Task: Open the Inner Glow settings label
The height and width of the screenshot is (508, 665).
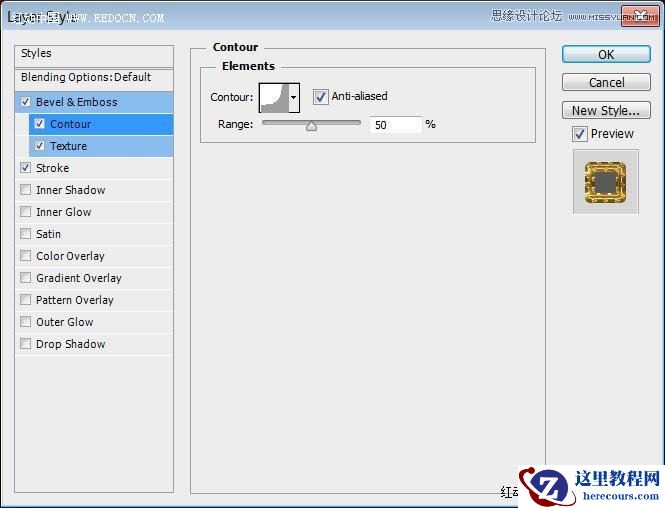Action: click(64, 212)
